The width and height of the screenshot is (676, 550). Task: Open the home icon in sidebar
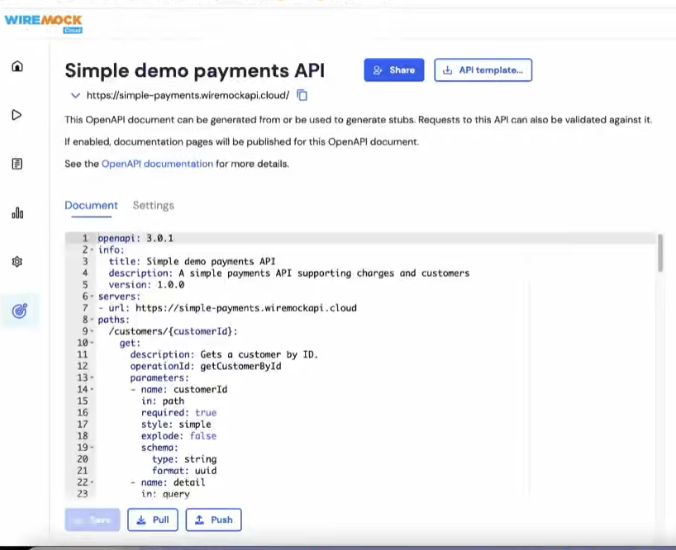17,66
